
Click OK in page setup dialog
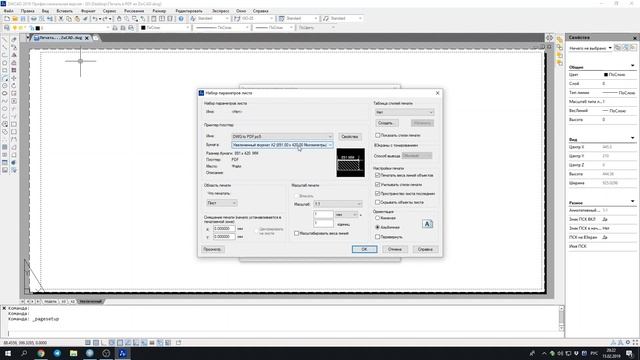tap(364, 249)
